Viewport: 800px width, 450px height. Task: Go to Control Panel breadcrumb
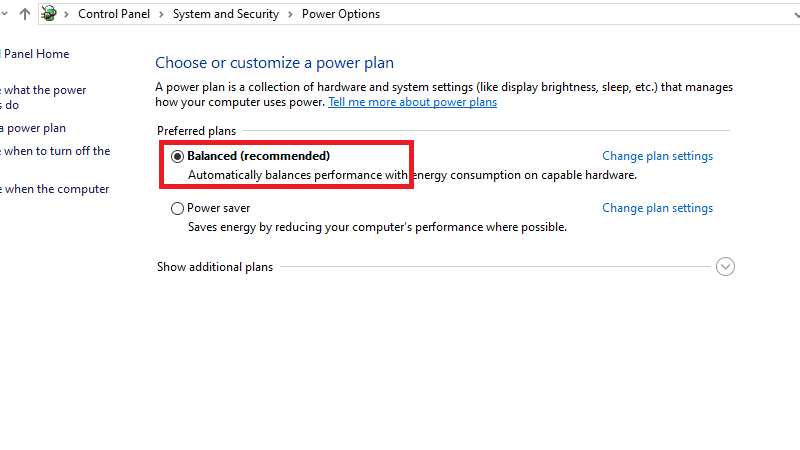click(x=115, y=15)
